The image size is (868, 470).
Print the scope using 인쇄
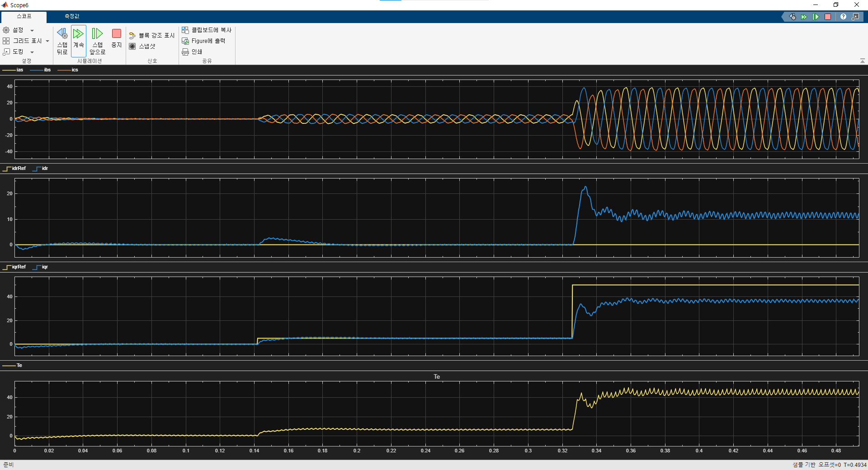coord(192,52)
